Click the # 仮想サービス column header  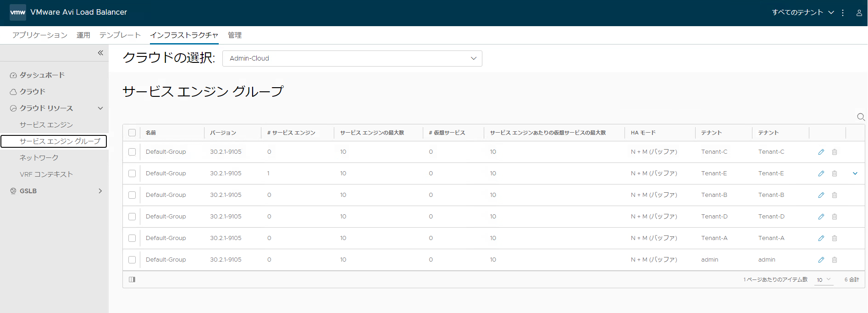[x=447, y=133]
